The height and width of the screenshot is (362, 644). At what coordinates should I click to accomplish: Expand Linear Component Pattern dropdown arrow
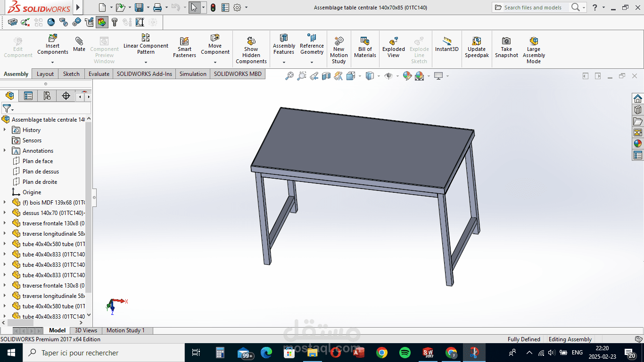tap(146, 62)
